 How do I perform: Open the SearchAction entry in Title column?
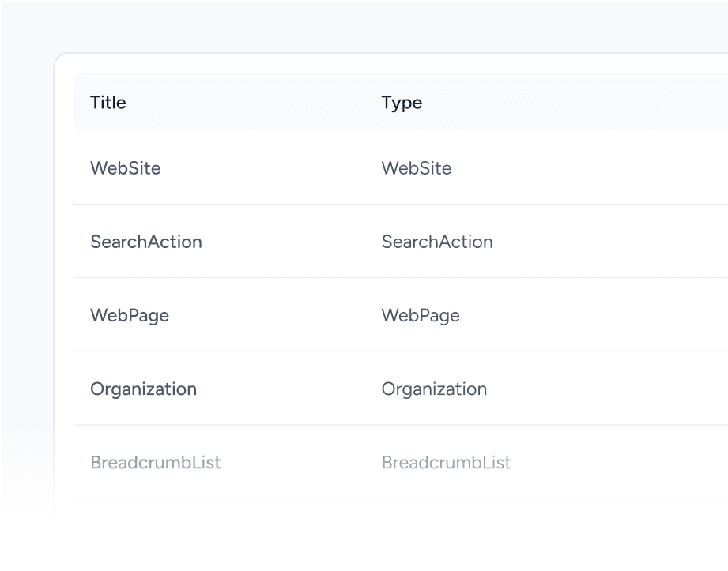146,242
